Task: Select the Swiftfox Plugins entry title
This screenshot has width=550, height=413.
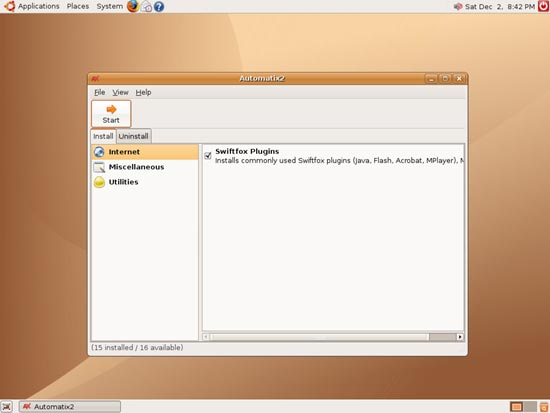Action: pos(247,151)
